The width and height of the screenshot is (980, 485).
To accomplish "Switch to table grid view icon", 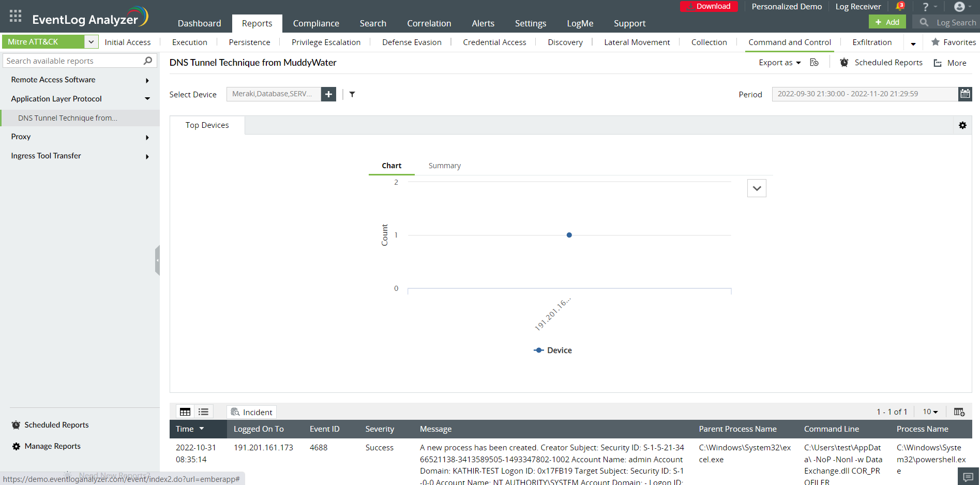I will (x=185, y=412).
